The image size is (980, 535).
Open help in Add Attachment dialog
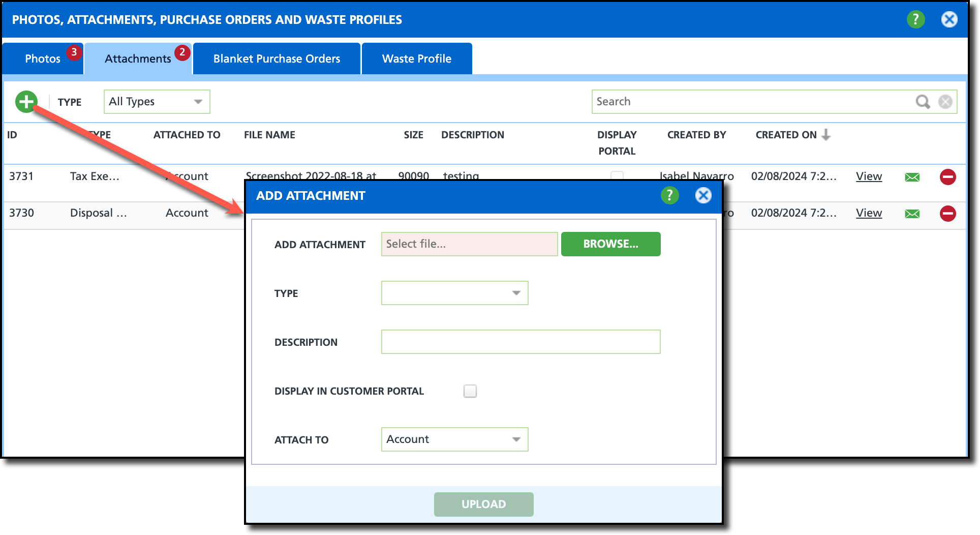click(669, 195)
